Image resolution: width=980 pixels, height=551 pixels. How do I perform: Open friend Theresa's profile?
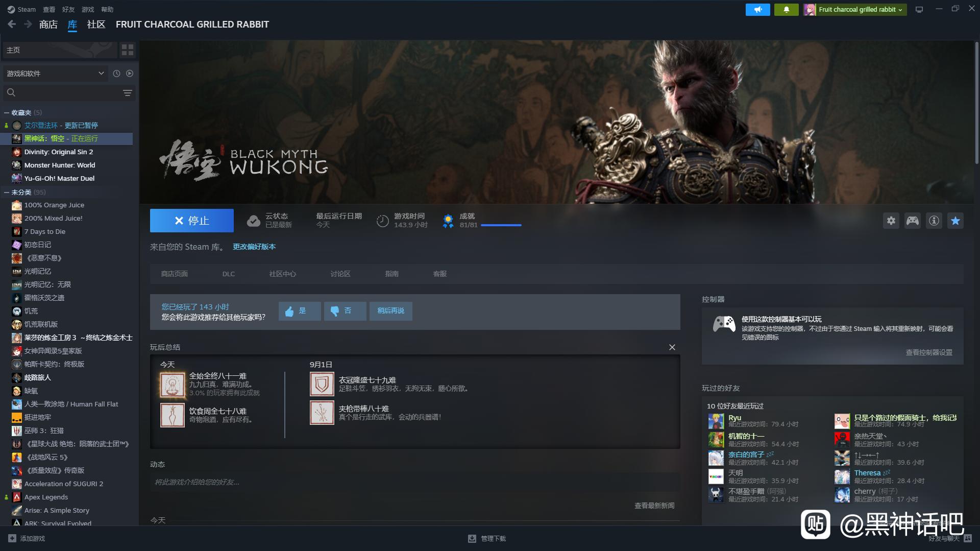tap(867, 473)
